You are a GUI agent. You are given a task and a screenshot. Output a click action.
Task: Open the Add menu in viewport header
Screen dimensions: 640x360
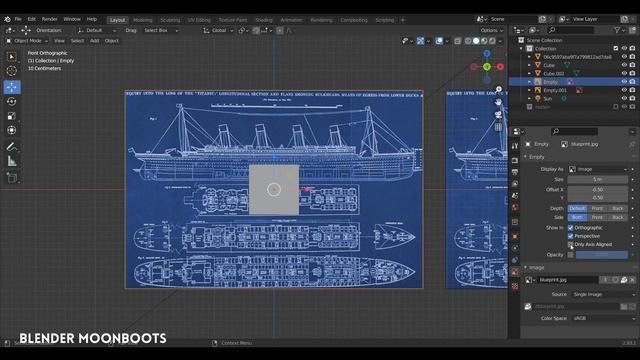point(94,41)
